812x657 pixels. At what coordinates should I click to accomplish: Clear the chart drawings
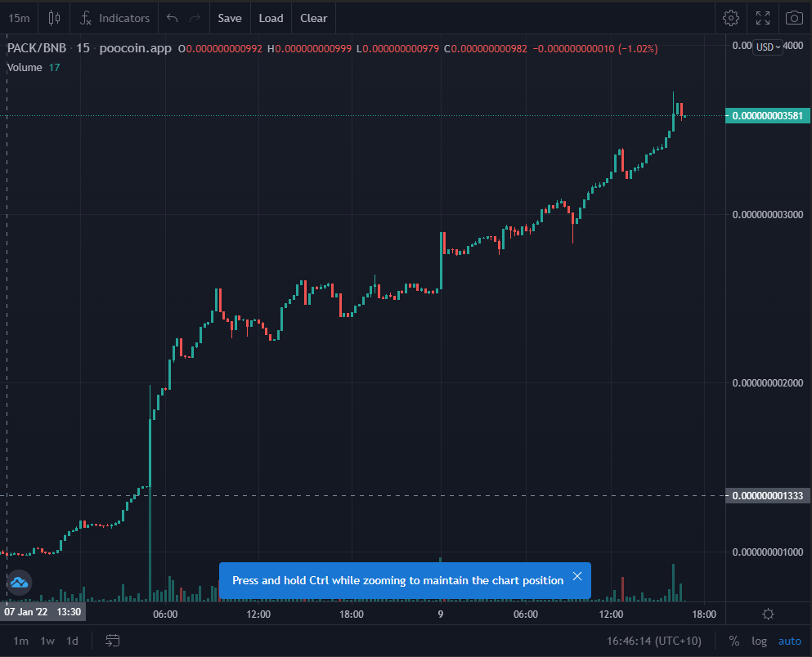click(313, 18)
